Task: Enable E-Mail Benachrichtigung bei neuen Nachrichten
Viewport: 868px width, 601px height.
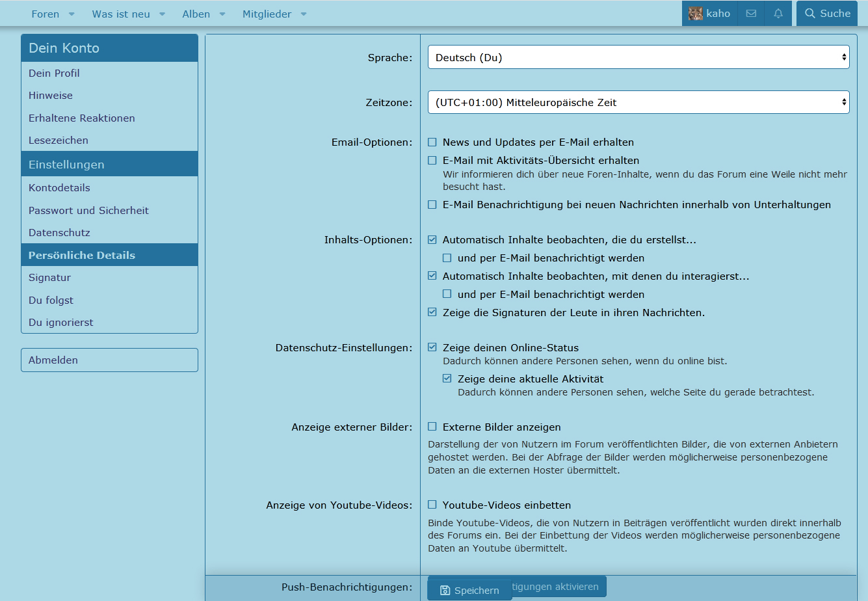Action: pyautogui.click(x=432, y=204)
